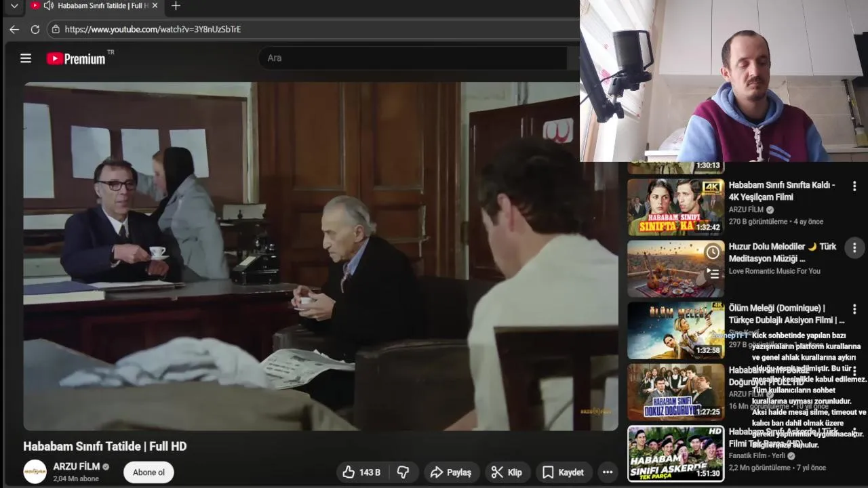Image resolution: width=868 pixels, height=488 pixels.
Task: Create a clip with Klip button
Action: (507, 472)
